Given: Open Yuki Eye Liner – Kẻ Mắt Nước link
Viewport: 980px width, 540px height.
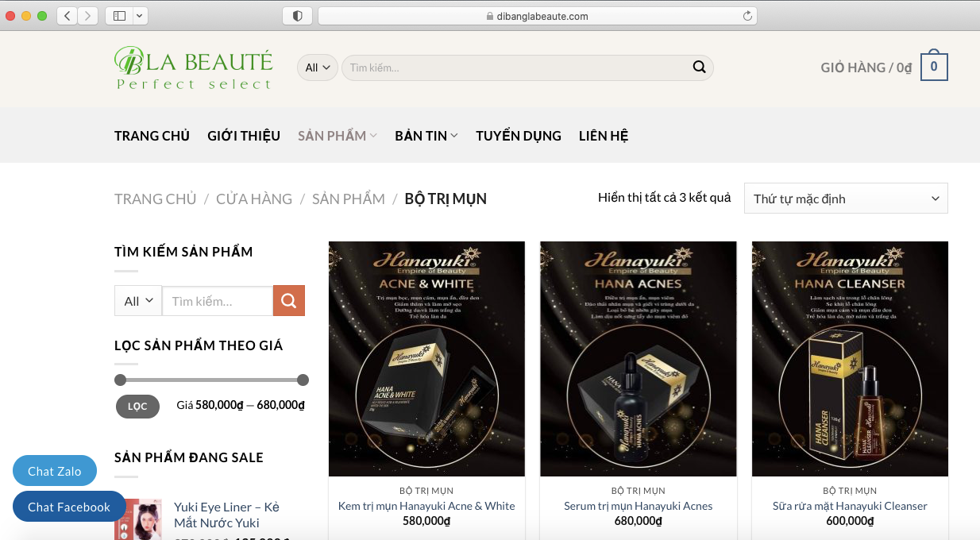Looking at the screenshot, I should 227,515.
